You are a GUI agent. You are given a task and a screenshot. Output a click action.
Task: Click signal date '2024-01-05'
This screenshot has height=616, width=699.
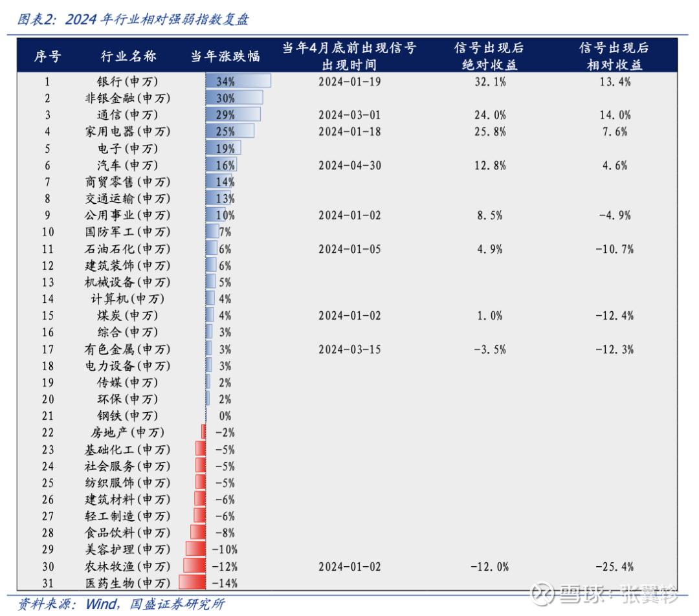tap(349, 248)
